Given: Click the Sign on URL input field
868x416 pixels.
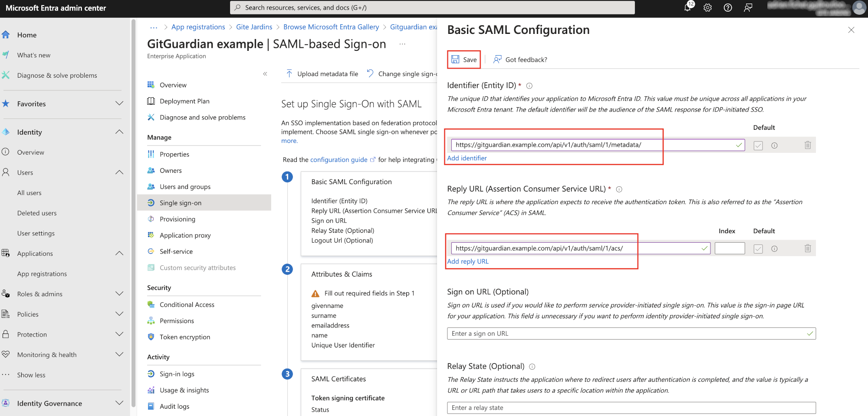Looking at the screenshot, I should click(631, 333).
